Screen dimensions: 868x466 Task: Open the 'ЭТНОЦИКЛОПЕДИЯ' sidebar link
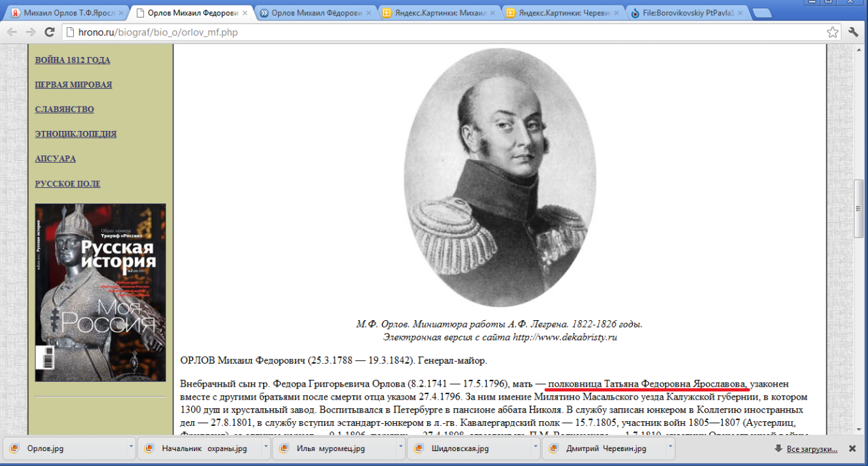(x=76, y=134)
